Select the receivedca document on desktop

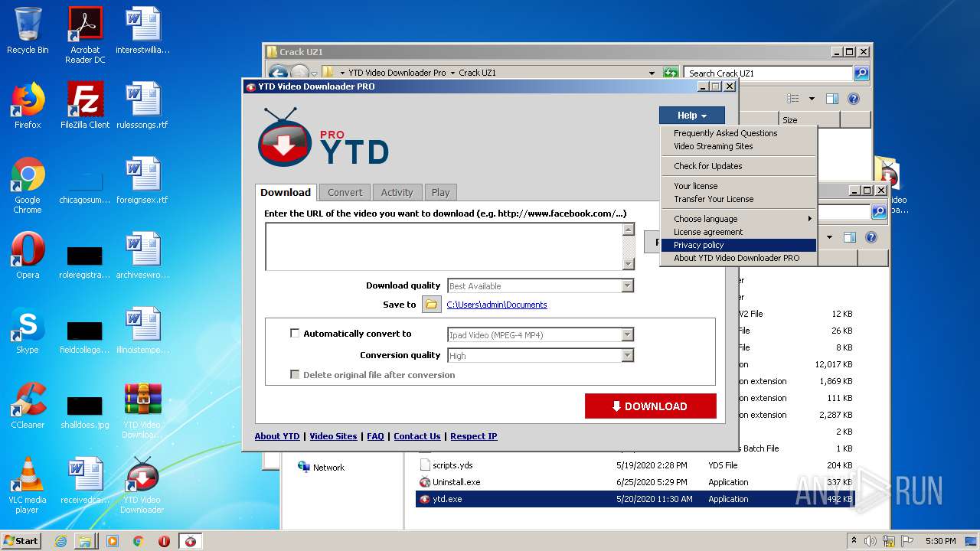pos(85,481)
